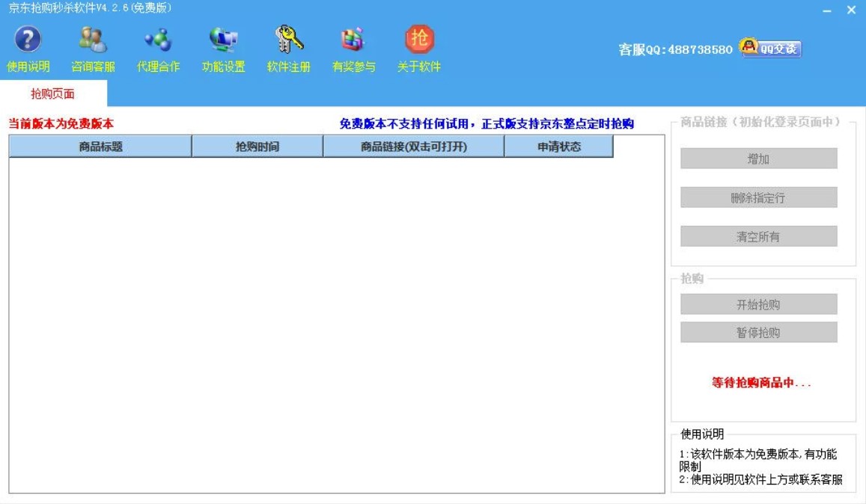Click the 删除指定行 delete row button
This screenshot has height=504, width=866.
[758, 197]
